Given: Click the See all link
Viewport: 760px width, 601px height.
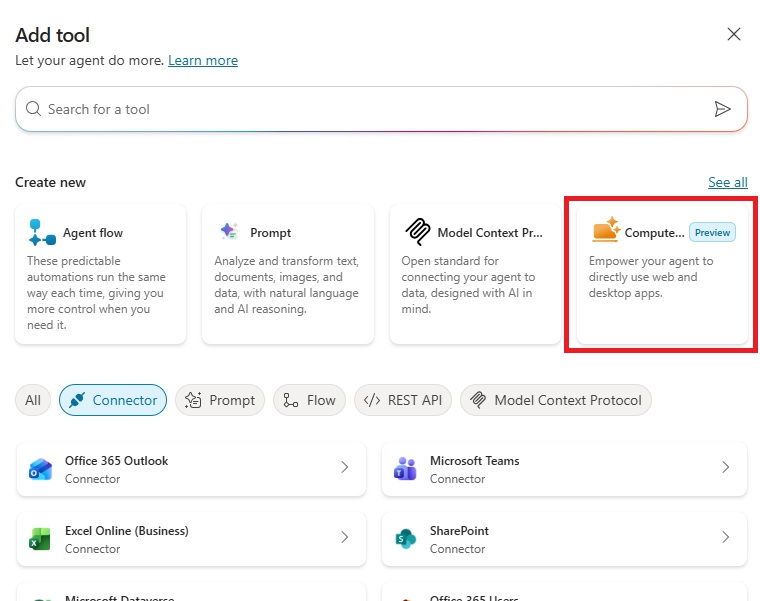Looking at the screenshot, I should click(x=727, y=182).
